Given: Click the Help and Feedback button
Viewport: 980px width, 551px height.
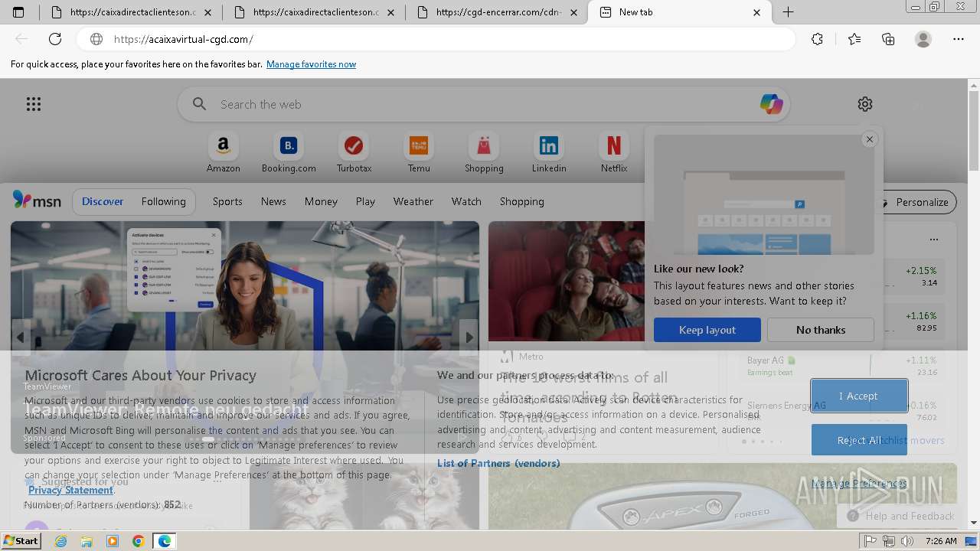Looking at the screenshot, I should coord(900,516).
